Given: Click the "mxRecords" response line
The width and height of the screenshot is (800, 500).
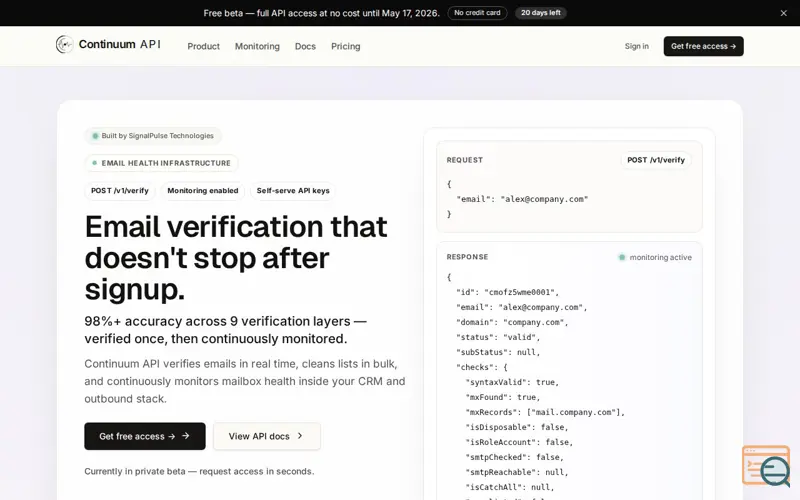Looking at the screenshot, I should pos(545,412).
